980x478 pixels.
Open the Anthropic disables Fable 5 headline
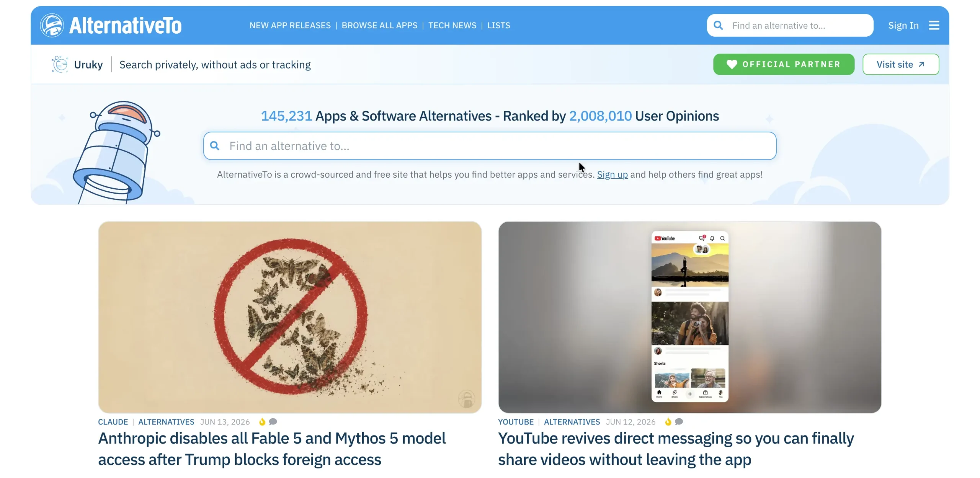(272, 449)
